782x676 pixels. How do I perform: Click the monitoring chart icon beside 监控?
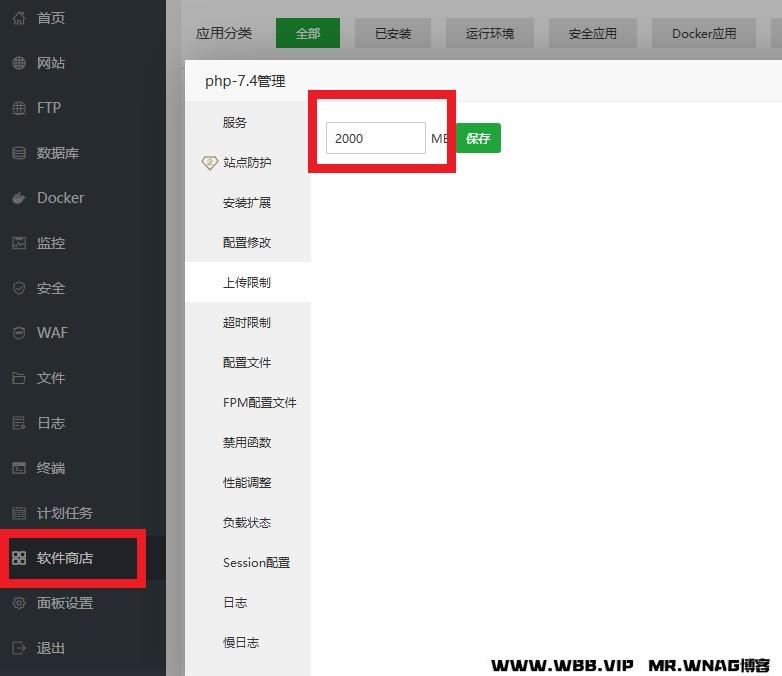[19, 243]
